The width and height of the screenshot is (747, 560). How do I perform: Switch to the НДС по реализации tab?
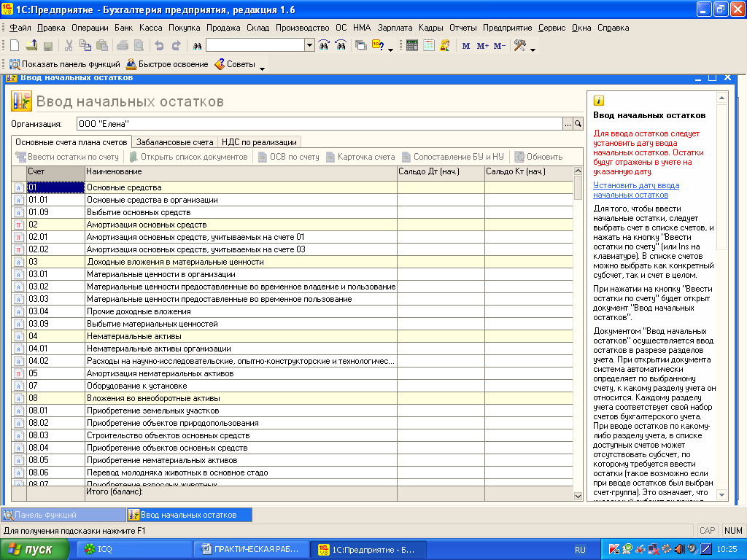tap(259, 142)
